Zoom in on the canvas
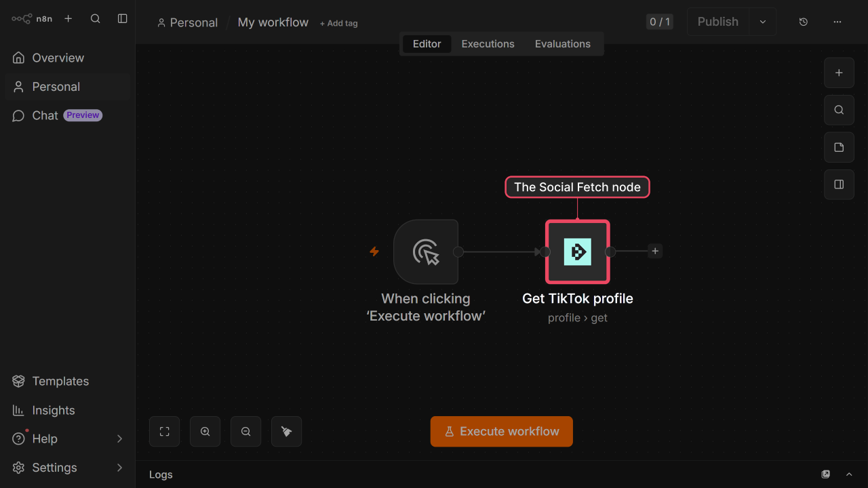Image resolution: width=868 pixels, height=488 pixels. point(205,432)
